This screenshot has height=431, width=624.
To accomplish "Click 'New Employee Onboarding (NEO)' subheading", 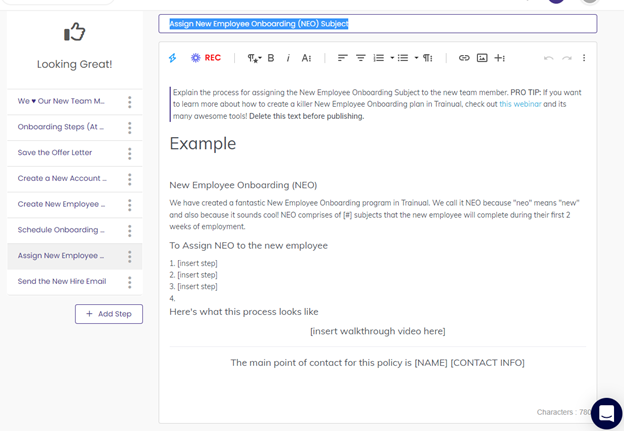I will tap(243, 185).
